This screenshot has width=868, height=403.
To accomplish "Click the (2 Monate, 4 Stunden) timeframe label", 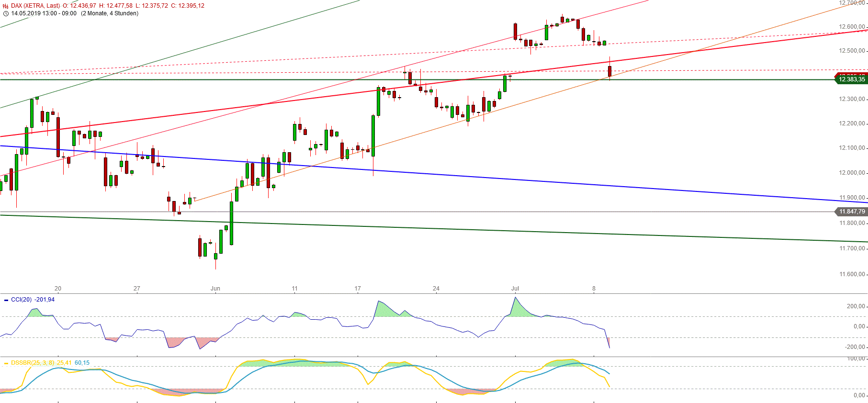I will [x=110, y=13].
